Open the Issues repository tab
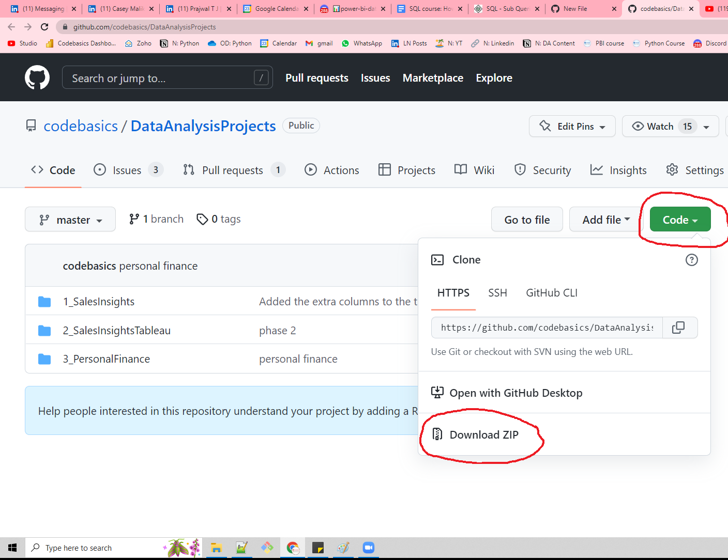Image resolution: width=728 pixels, height=560 pixels. click(x=128, y=170)
